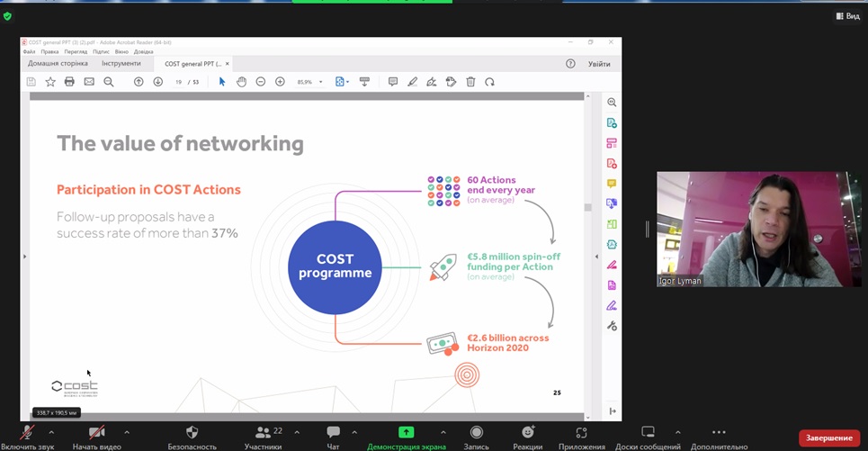
Task: Expand the right-pane handle beside scrollbar
Action: (596, 257)
